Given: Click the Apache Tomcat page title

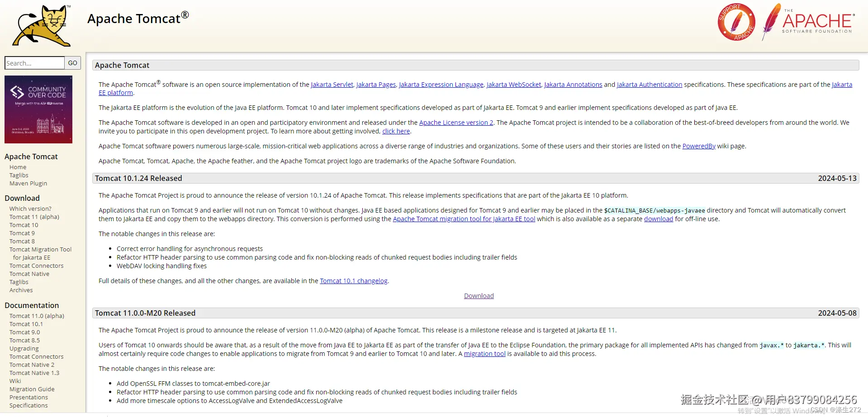Looking at the screenshot, I should (x=138, y=18).
